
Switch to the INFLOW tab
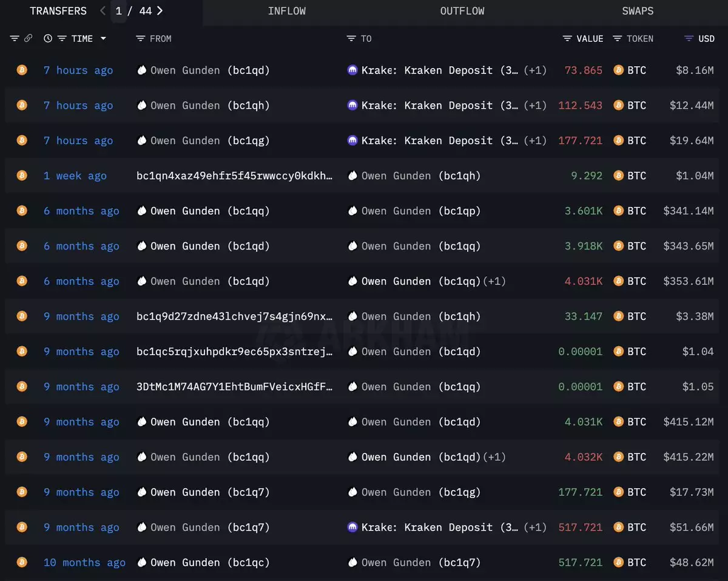286,11
